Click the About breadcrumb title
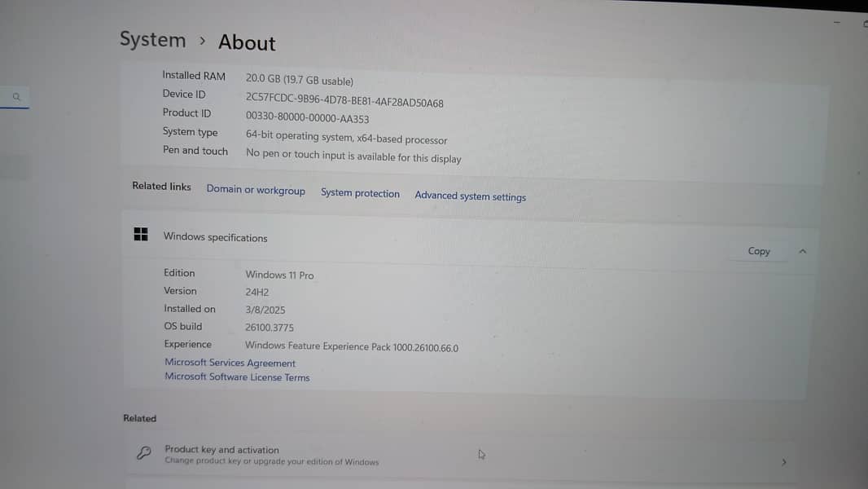This screenshot has width=868, height=489. pos(247,42)
